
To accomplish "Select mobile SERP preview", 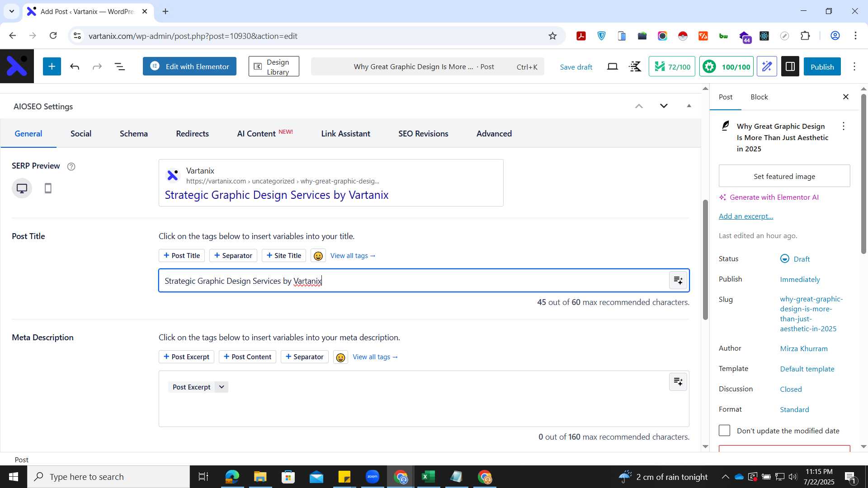I will pyautogui.click(x=48, y=188).
